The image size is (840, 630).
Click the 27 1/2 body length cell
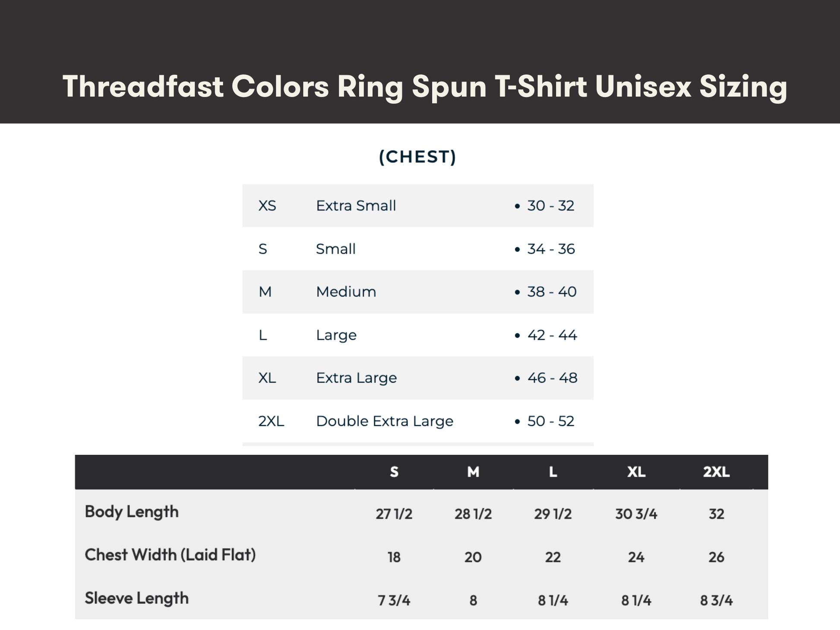tap(394, 514)
